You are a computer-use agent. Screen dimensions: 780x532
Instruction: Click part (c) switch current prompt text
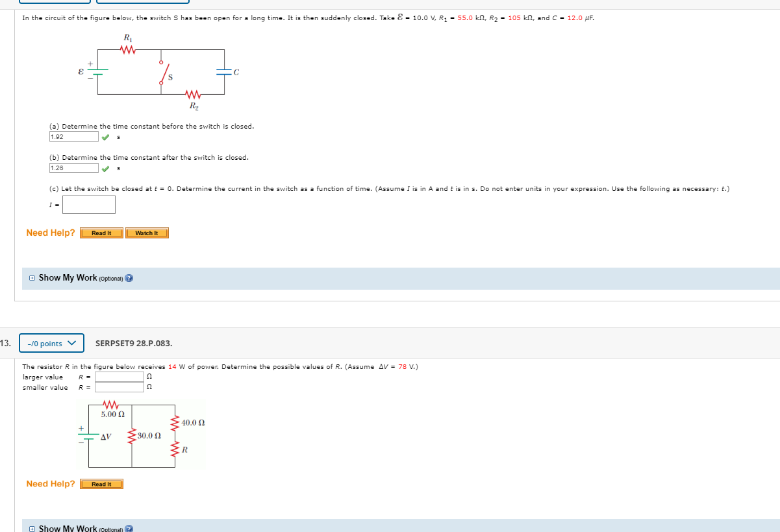[x=390, y=188]
